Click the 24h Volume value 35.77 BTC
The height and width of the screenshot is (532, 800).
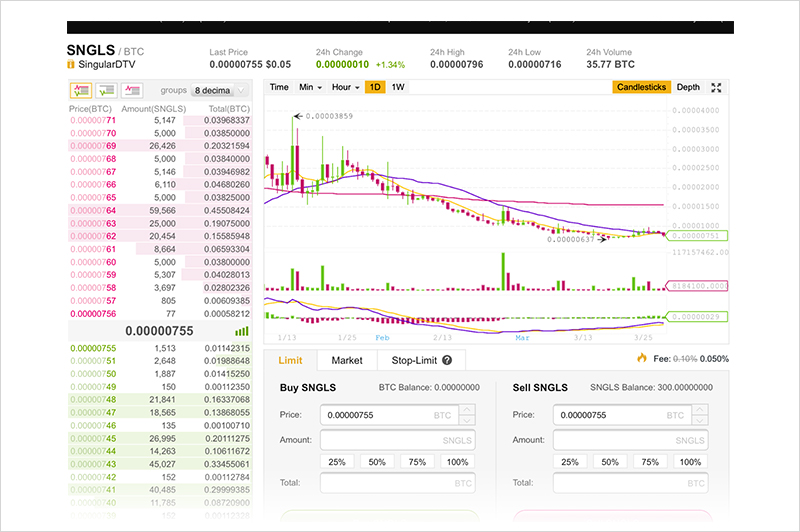click(x=610, y=64)
